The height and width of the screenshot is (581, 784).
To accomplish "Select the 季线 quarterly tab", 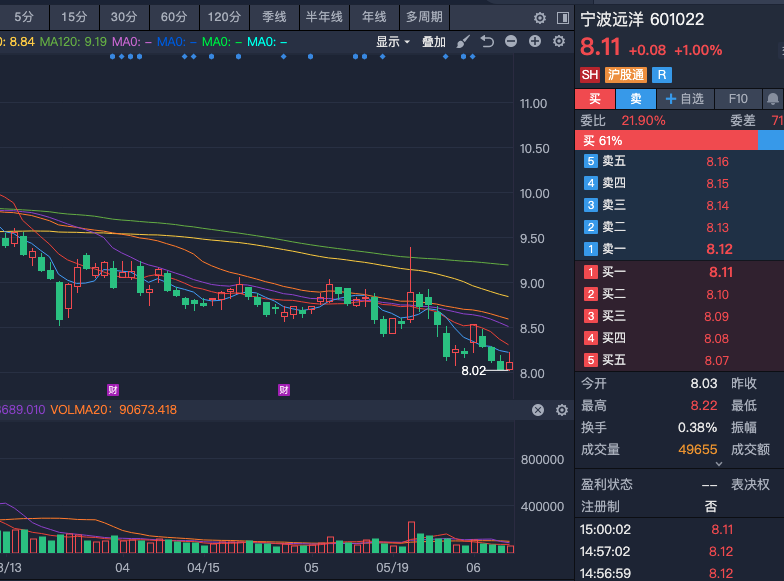I will 274,17.
